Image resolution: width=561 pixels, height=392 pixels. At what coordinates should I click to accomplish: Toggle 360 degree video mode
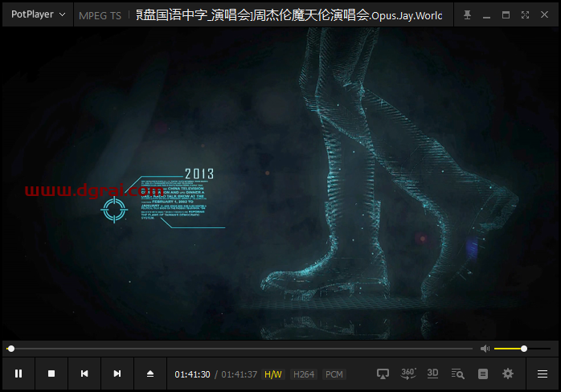click(x=408, y=374)
